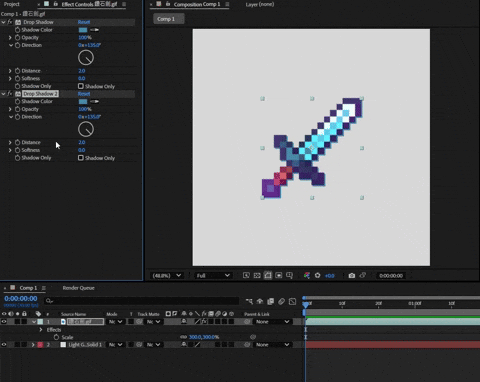Open Composition Mini-Flowchart icon
Viewport: 480px width, 382px height.
click(249, 301)
